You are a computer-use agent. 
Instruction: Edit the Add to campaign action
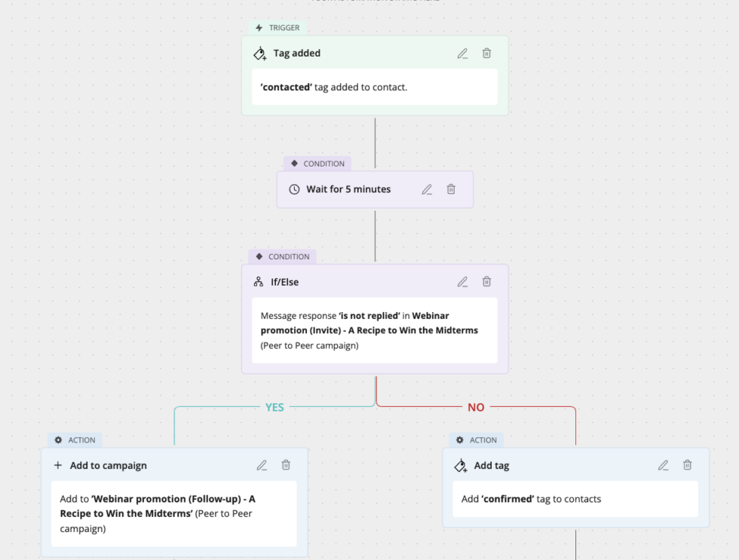(262, 465)
